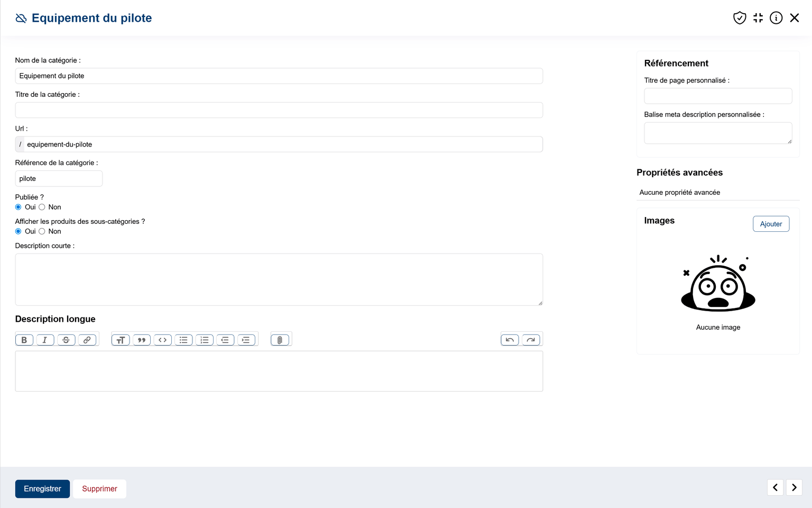Insert a hyperlink in long description
Screen dimensions: 812x508
coord(87,340)
